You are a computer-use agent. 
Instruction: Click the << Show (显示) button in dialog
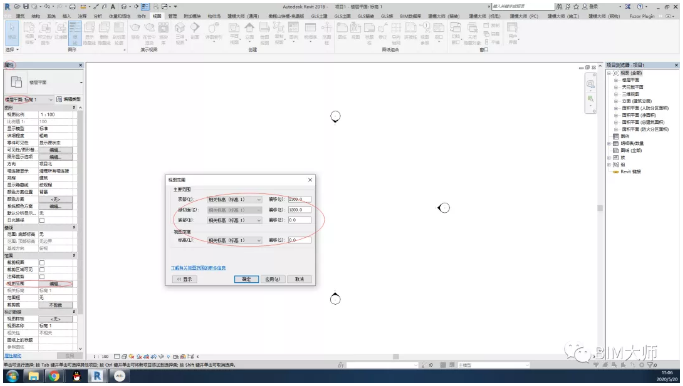[x=185, y=279]
